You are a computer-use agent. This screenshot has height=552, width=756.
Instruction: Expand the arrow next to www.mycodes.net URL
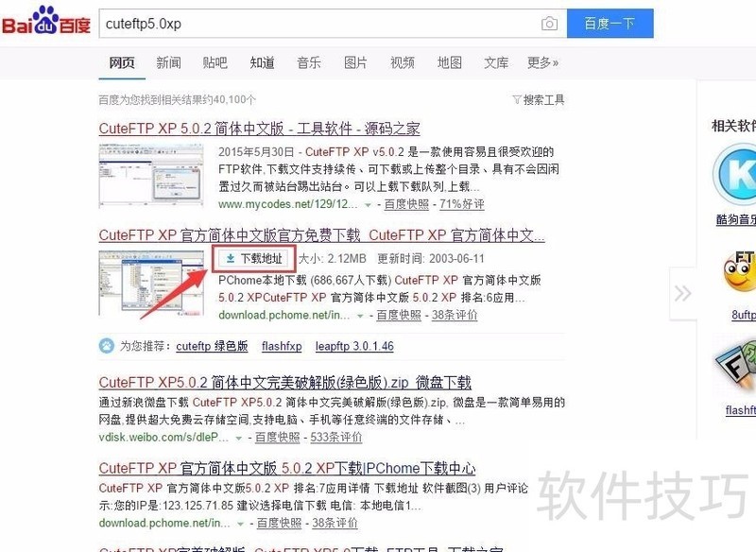click(369, 204)
